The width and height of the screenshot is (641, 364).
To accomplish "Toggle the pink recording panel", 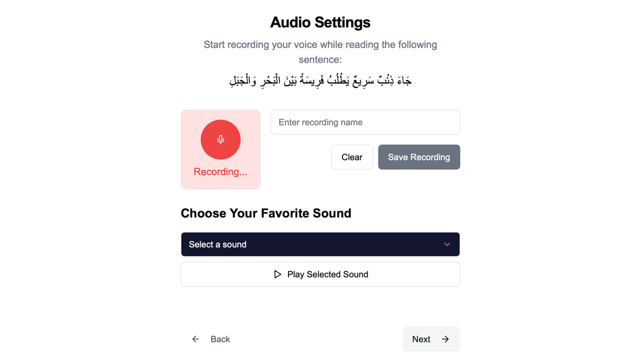I will click(x=220, y=150).
